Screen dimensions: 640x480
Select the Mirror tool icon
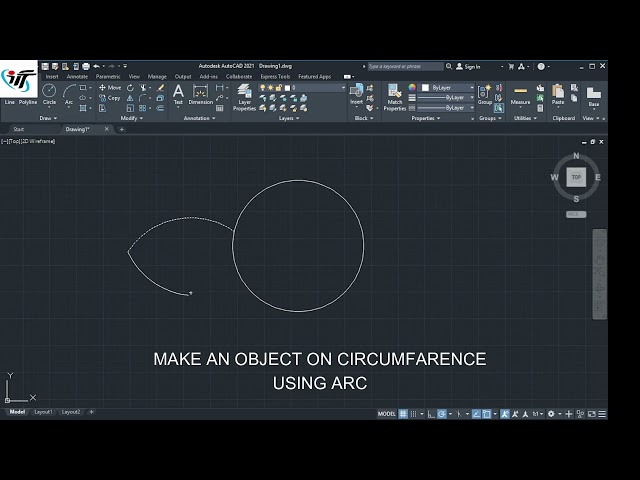[130, 98]
